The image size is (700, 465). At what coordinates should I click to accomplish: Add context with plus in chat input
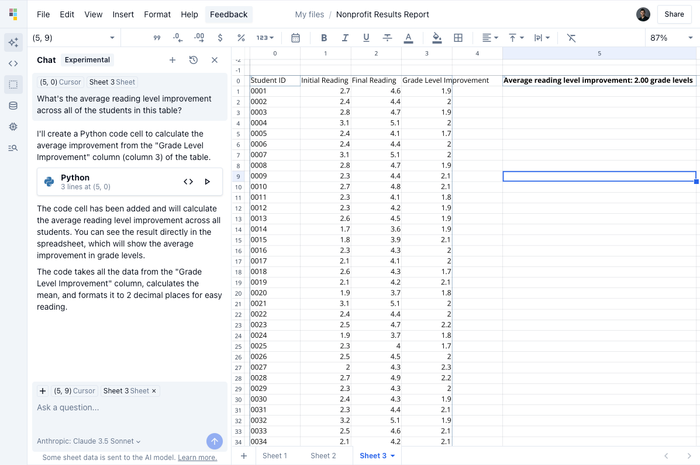tap(42, 391)
